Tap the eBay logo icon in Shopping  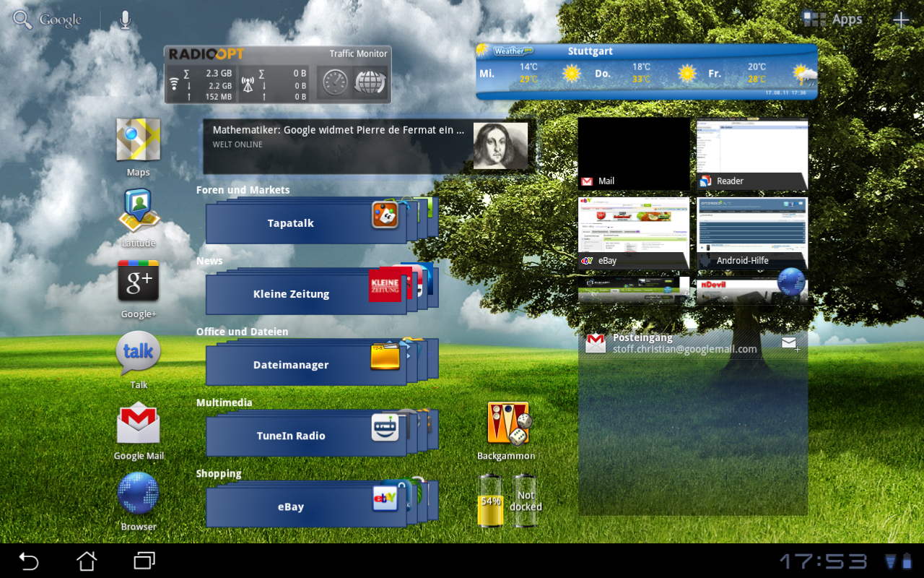click(385, 498)
